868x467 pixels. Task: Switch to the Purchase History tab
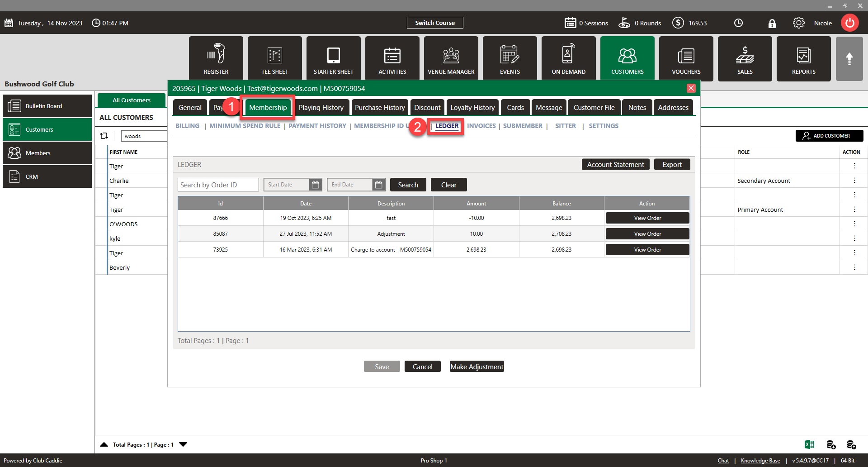pos(380,108)
